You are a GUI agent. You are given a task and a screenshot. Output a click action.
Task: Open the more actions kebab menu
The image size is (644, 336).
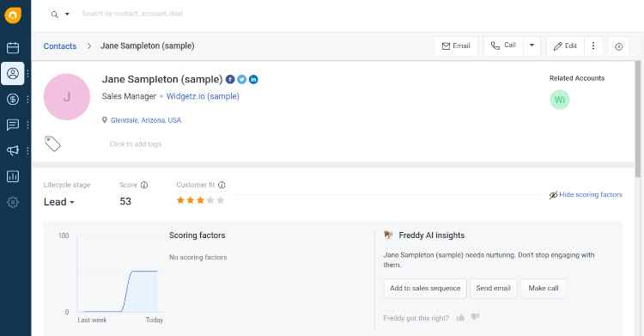pos(593,46)
